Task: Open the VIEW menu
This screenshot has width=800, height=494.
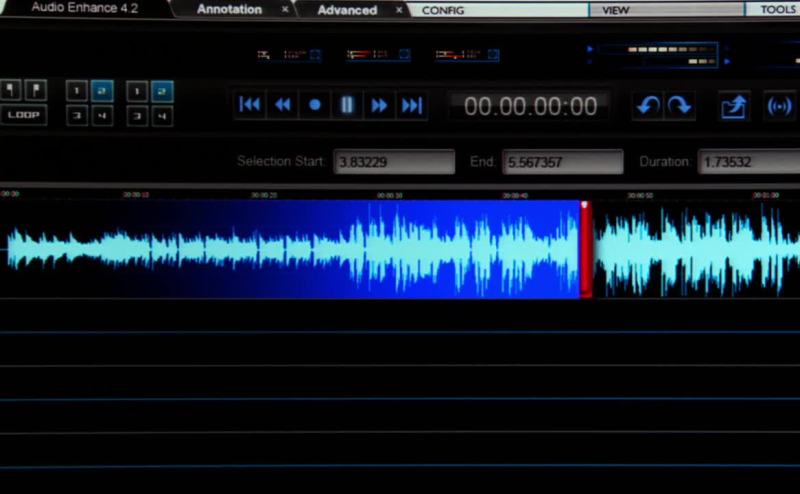Action: (x=616, y=10)
